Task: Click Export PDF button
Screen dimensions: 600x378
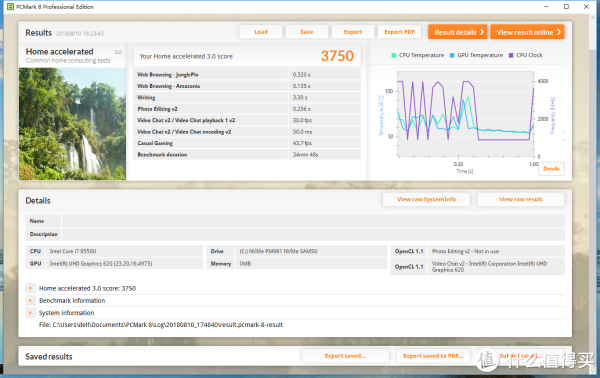Action: click(399, 32)
